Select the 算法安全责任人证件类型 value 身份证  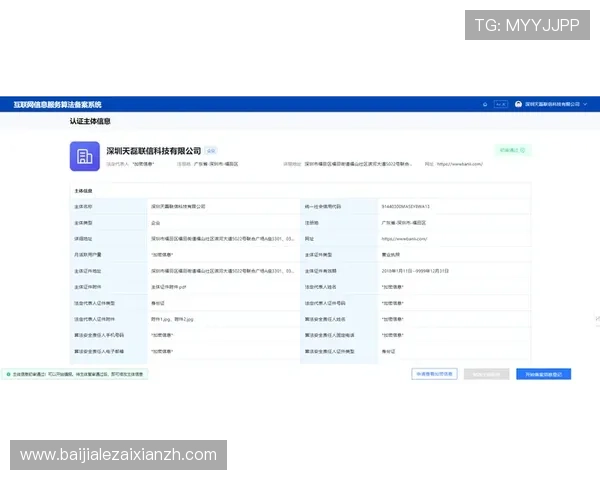(388, 351)
